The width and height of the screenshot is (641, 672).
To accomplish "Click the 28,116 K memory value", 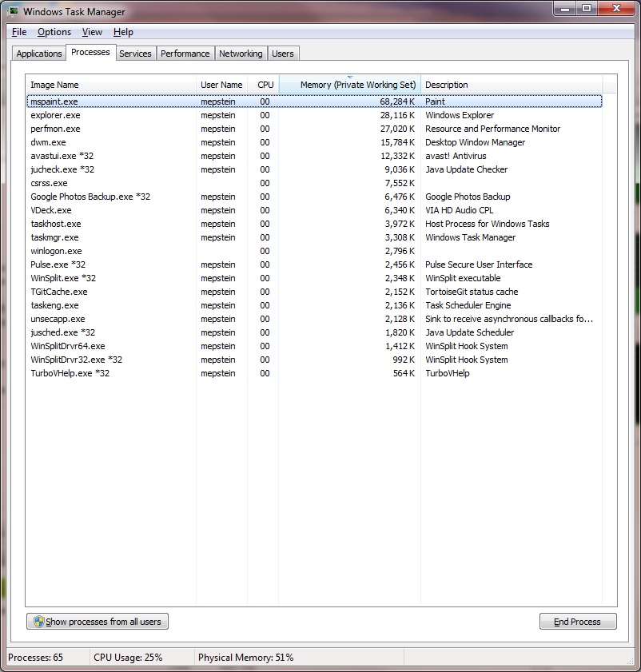I will [397, 115].
